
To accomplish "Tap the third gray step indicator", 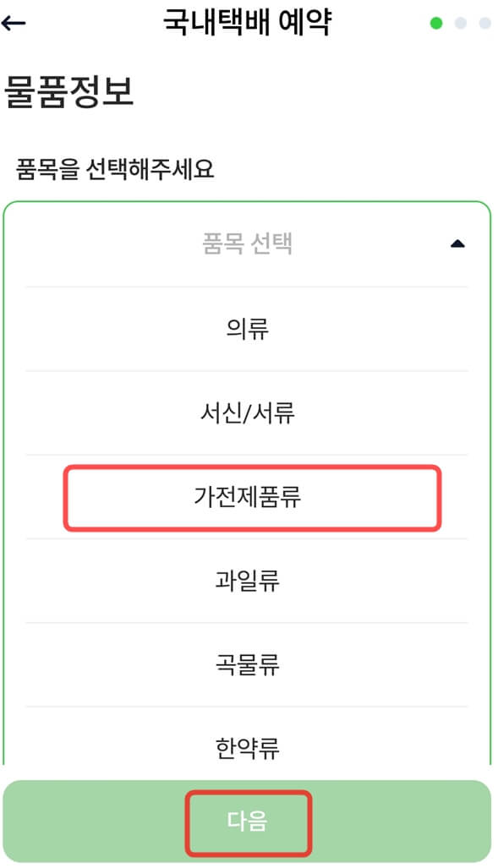I will point(484,24).
